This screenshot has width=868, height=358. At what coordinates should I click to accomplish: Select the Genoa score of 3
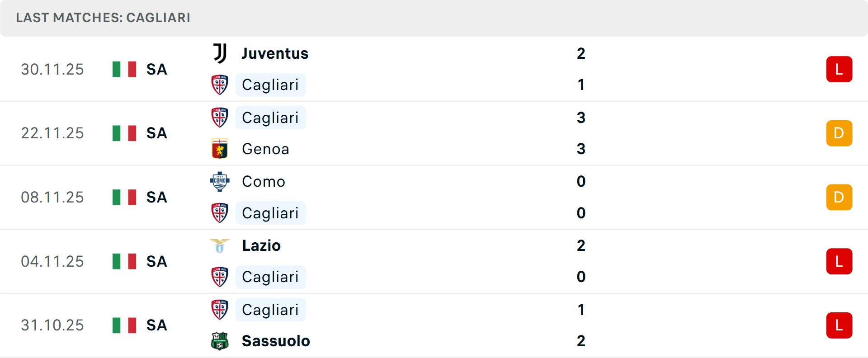click(581, 149)
